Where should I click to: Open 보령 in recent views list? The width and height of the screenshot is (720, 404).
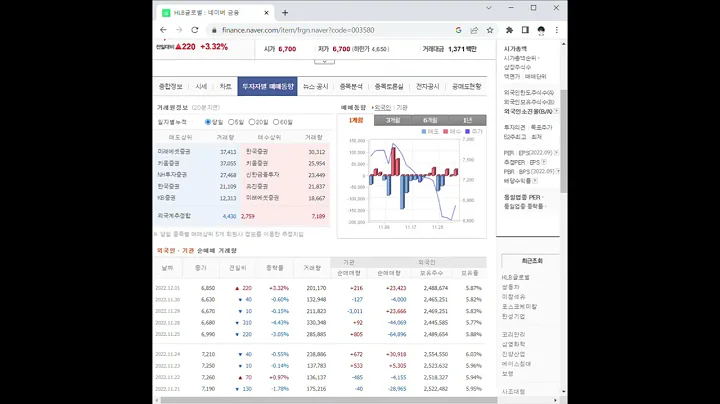[507, 374]
